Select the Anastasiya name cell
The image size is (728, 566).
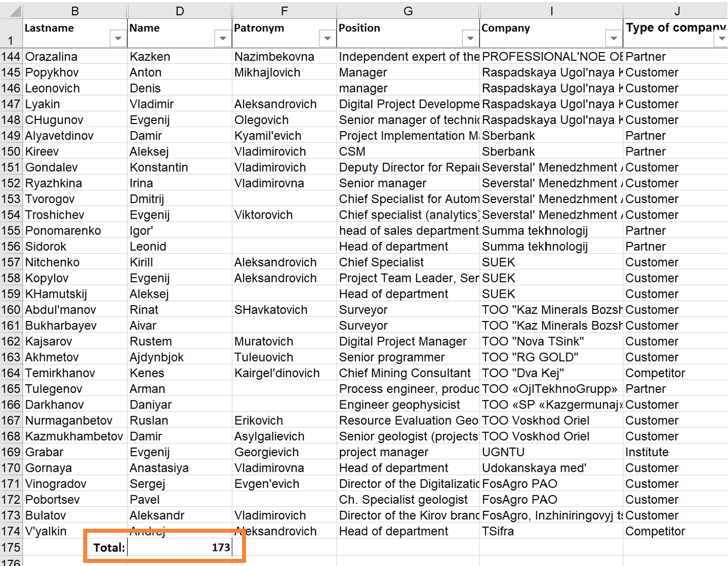(x=180, y=468)
